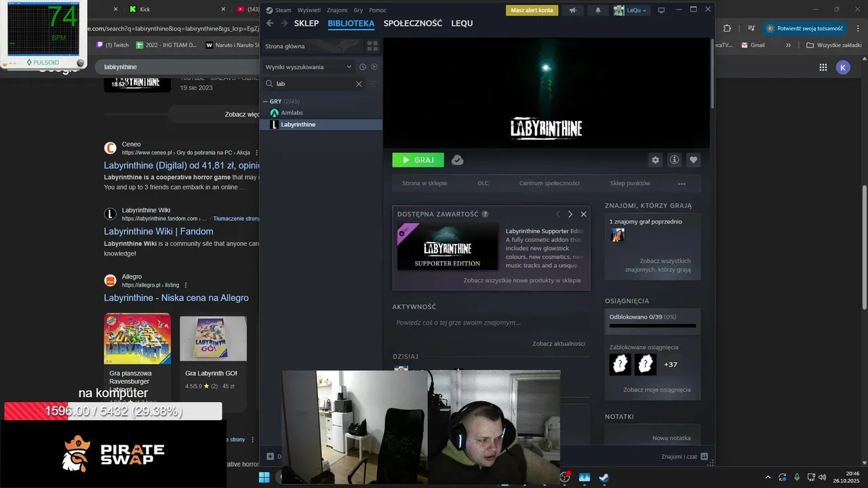Clear the library search with X icon
This screenshot has width=868, height=488.
[359, 84]
